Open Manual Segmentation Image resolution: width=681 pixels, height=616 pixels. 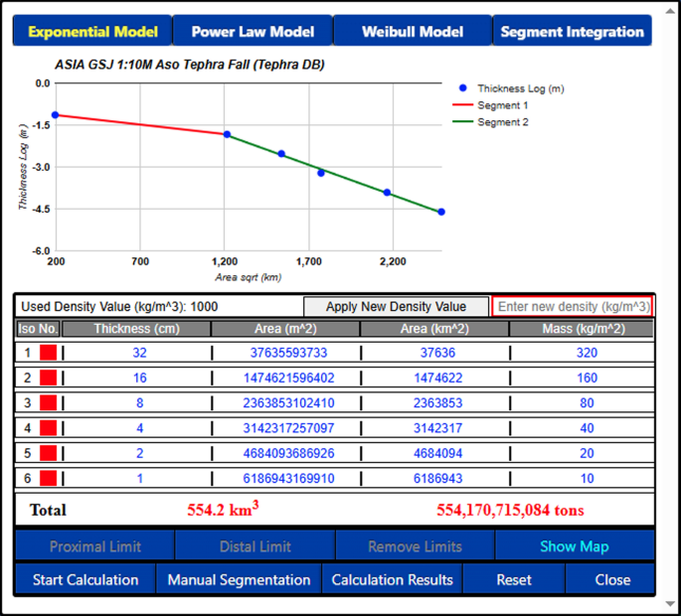pyautogui.click(x=239, y=579)
